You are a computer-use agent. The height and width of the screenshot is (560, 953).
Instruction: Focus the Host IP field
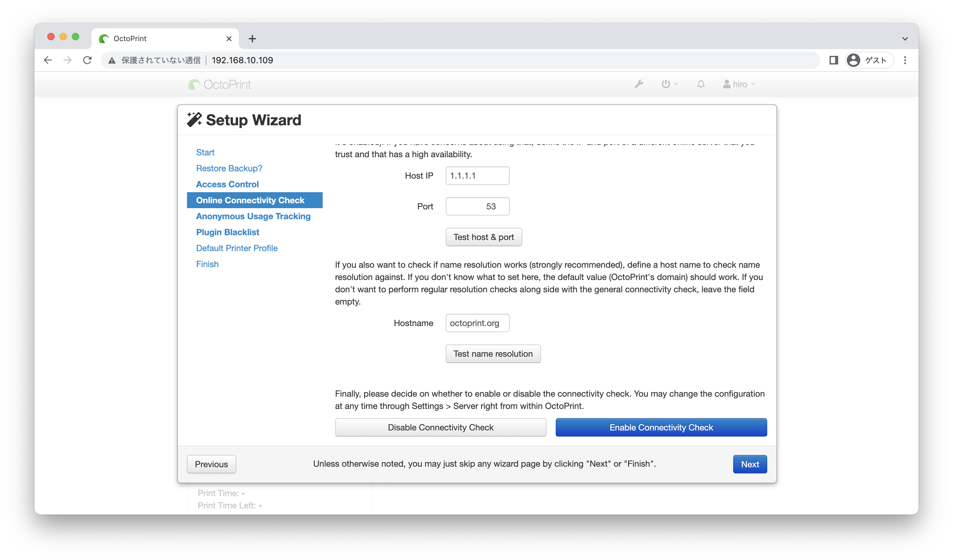477,176
